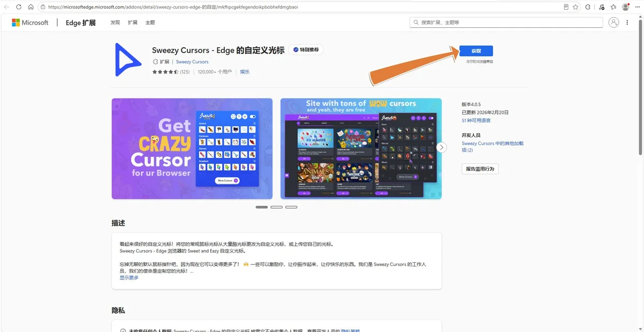Click the 特别推荐 featured badge
Screen dimensions: 644x332
(x=306, y=50)
